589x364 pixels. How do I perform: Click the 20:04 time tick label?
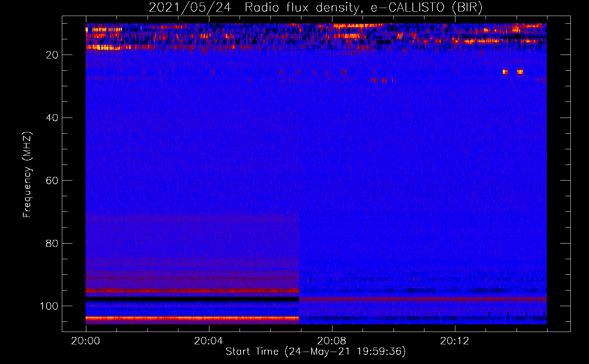209,341
